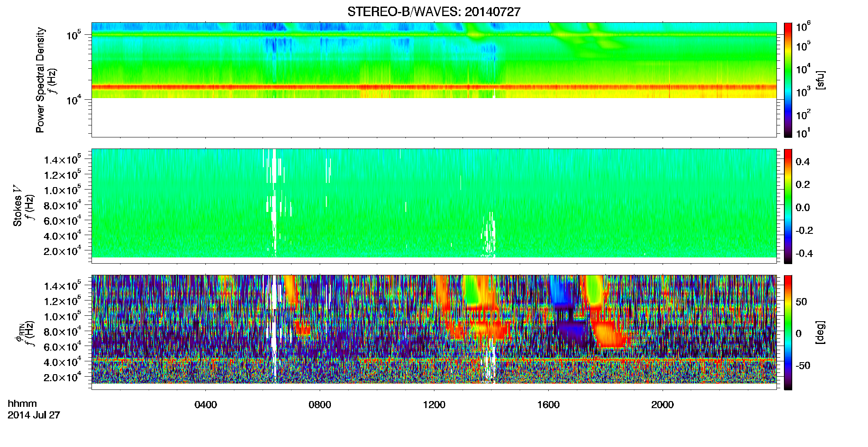Click the hhmm axis label
The width and height of the screenshot is (868, 447).
click(x=22, y=404)
